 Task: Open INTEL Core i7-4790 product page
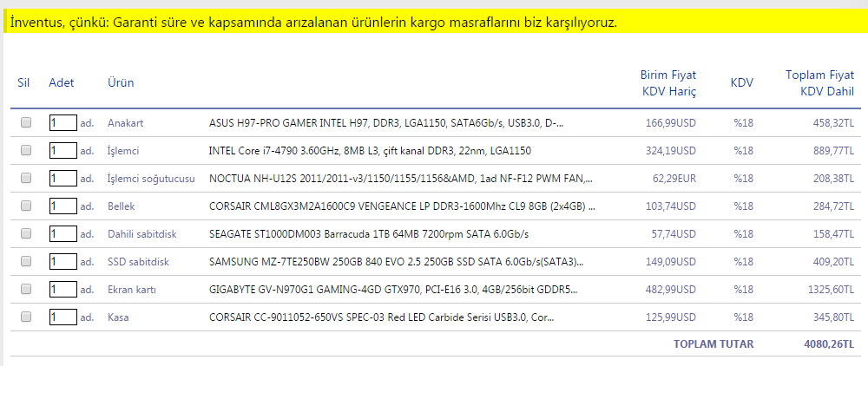(x=370, y=151)
